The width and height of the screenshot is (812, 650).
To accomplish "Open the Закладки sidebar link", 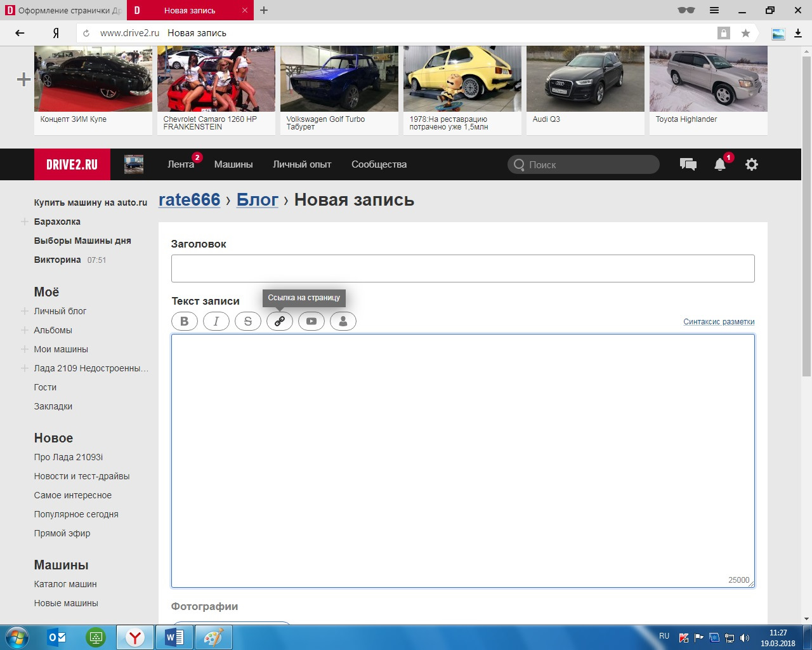I will point(53,406).
